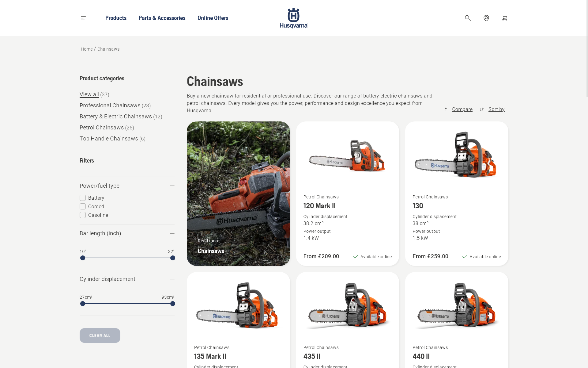Image resolution: width=588 pixels, height=368 pixels.
Task: Open the dealer locator pin icon
Action: click(486, 18)
